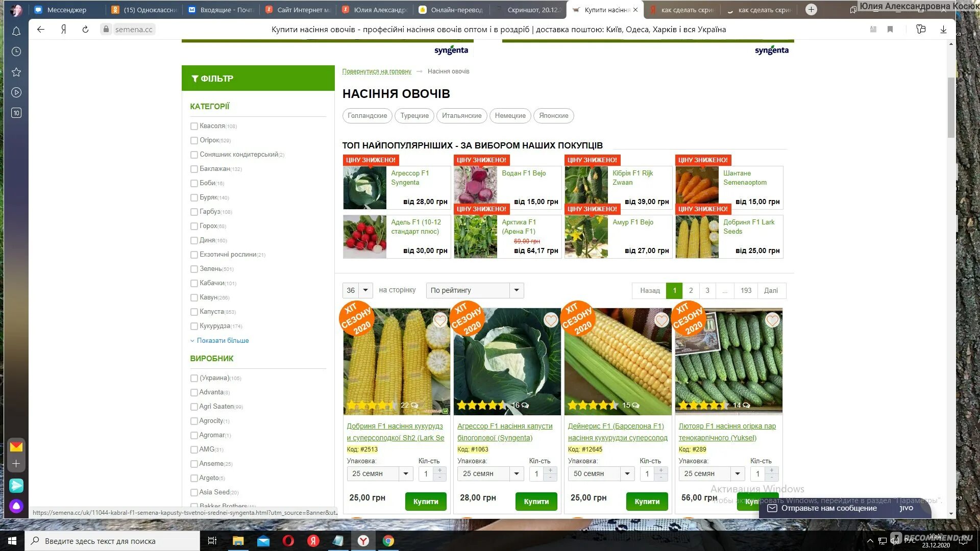Filter by Японские seeds
Viewport: 980px width, 551px height.
tap(554, 116)
